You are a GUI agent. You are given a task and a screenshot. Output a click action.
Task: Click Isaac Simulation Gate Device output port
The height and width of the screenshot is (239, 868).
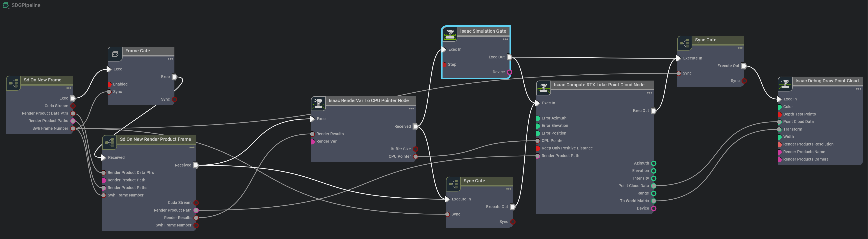coord(510,72)
